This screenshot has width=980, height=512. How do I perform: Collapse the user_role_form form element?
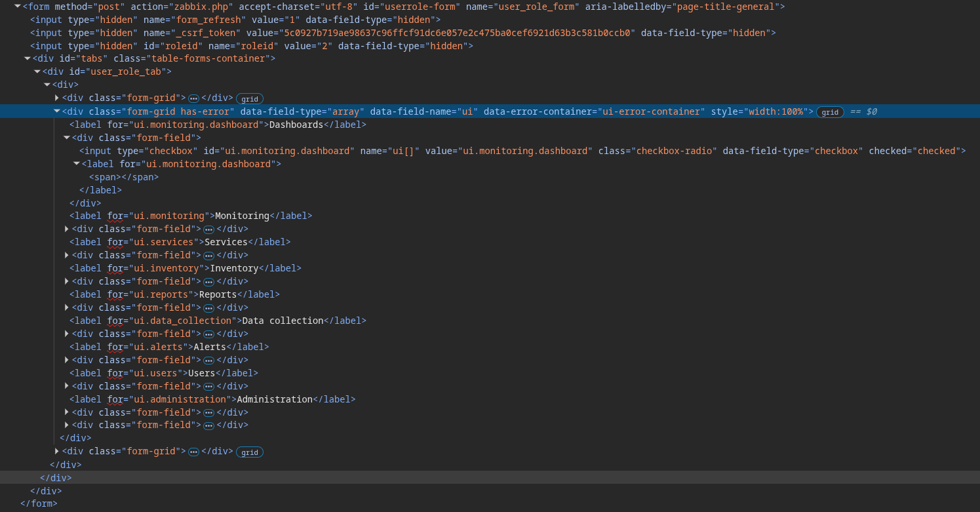[18, 7]
